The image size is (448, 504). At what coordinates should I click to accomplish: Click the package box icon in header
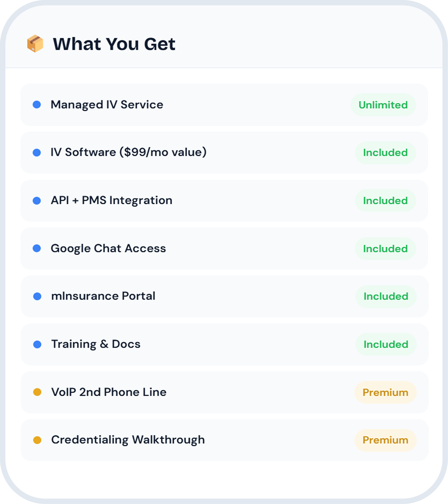(35, 44)
